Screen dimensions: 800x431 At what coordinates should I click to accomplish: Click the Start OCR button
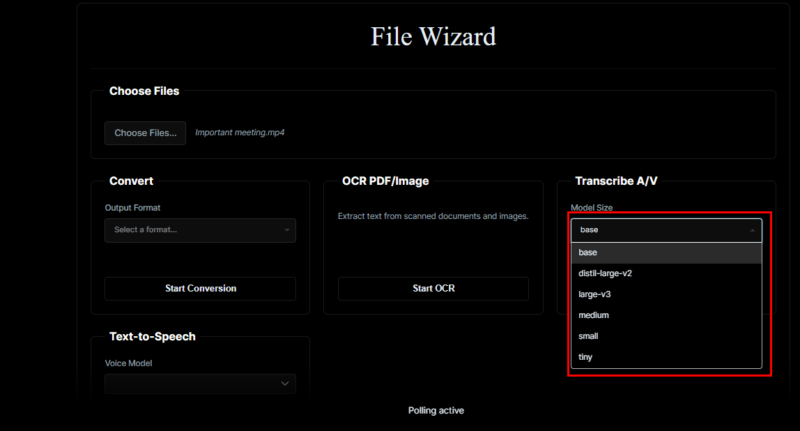pyautogui.click(x=433, y=289)
